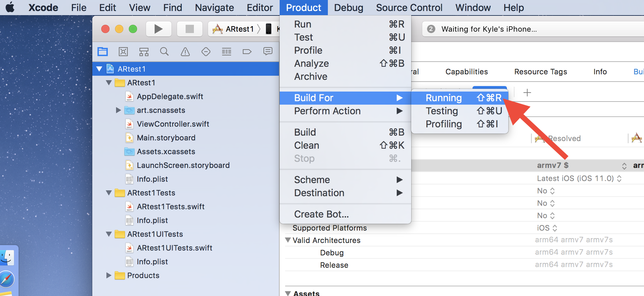644x296 pixels.
Task: Open the iOS Supported Platforms dropdown
Action: click(547, 228)
